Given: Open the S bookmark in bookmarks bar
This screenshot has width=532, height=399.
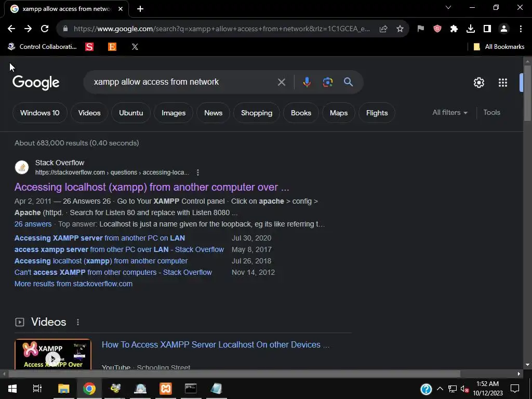Looking at the screenshot, I should [89, 47].
